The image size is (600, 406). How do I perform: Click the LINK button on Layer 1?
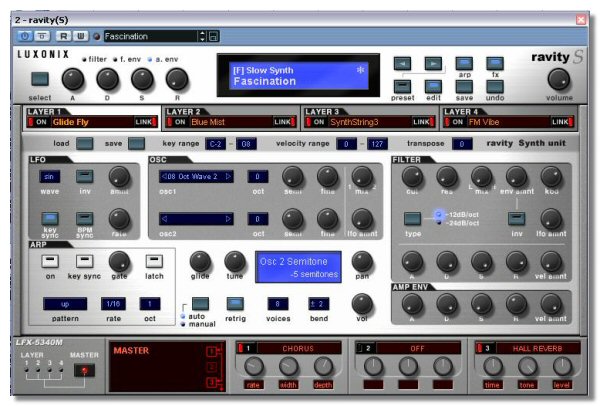tap(146, 122)
